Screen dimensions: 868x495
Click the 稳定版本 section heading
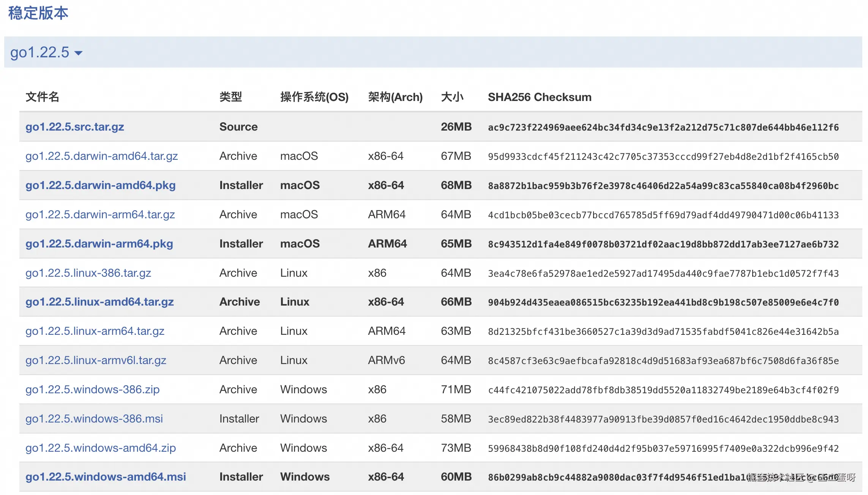click(38, 13)
